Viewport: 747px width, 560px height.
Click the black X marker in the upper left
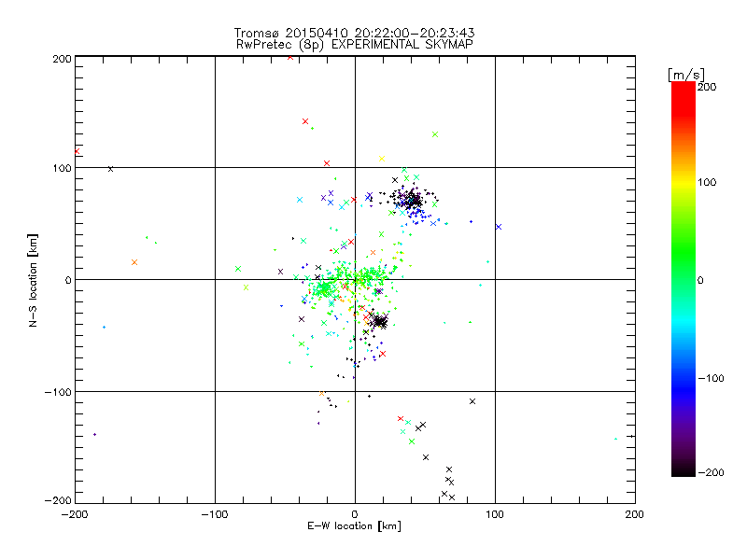point(110,169)
